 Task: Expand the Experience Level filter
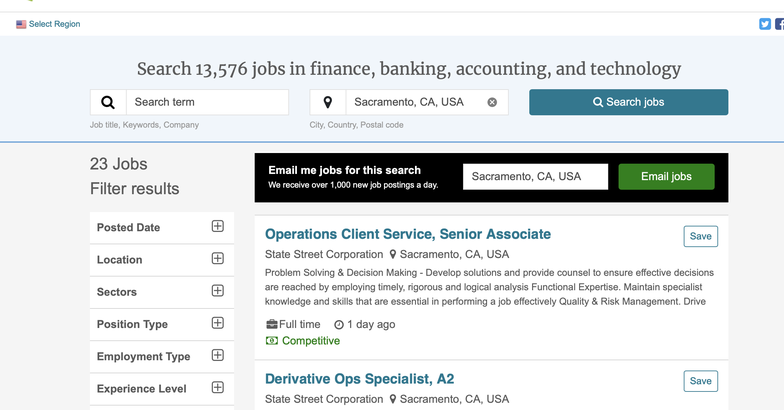click(218, 388)
